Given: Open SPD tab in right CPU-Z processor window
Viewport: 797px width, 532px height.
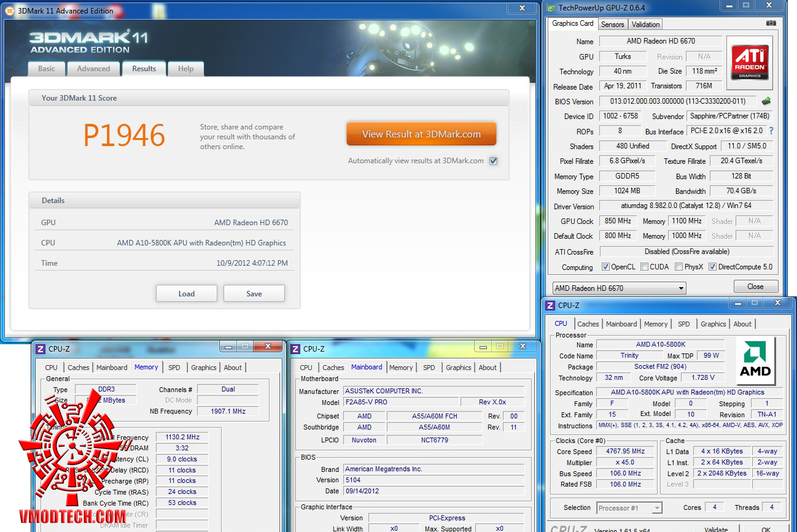Looking at the screenshot, I should tap(683, 324).
